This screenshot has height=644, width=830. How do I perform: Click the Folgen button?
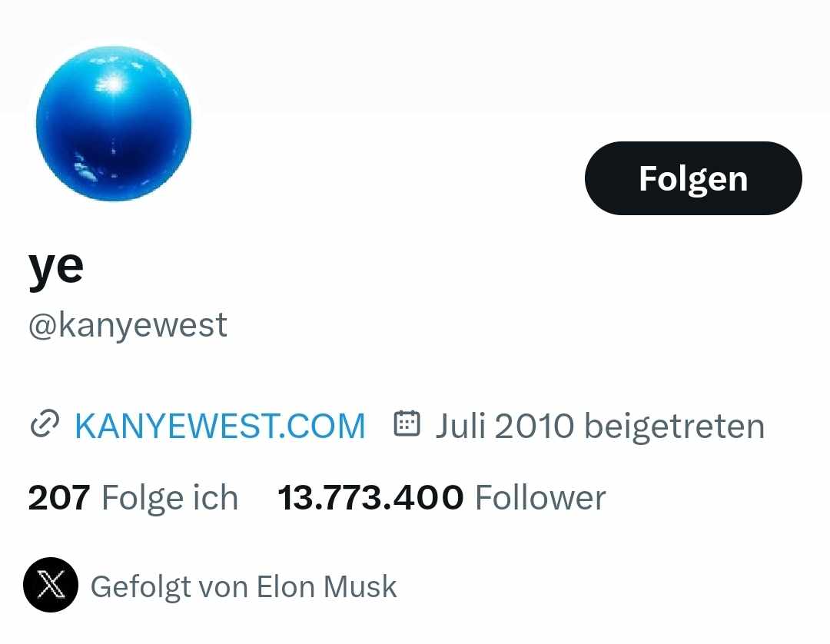pyautogui.click(x=693, y=178)
